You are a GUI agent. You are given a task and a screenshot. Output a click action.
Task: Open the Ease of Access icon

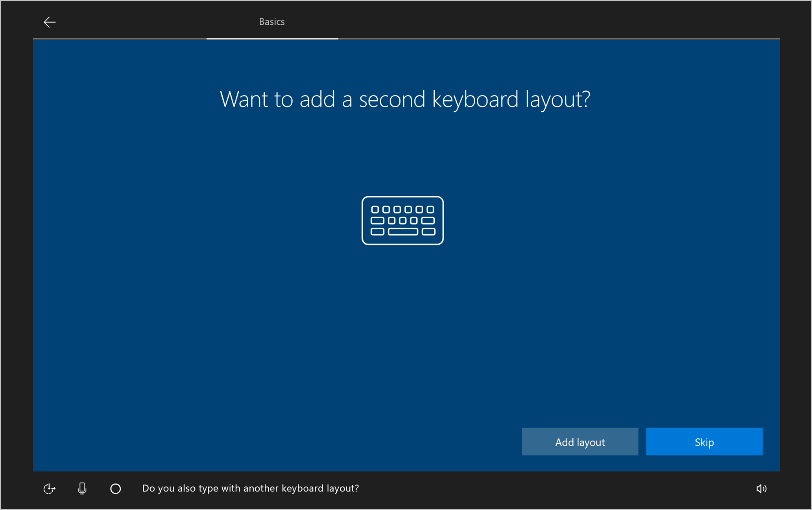[49, 488]
